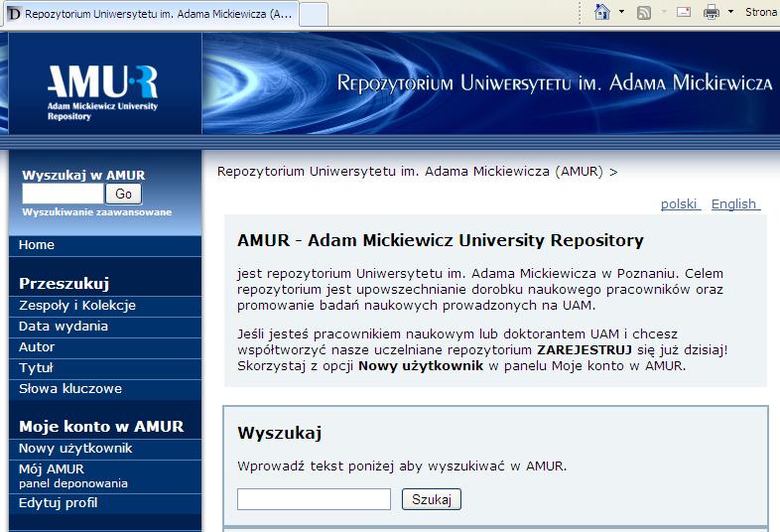Viewport: 780px width, 532px height.
Task: Click the Wyszukaj w AMUR label
Action: pos(83,175)
